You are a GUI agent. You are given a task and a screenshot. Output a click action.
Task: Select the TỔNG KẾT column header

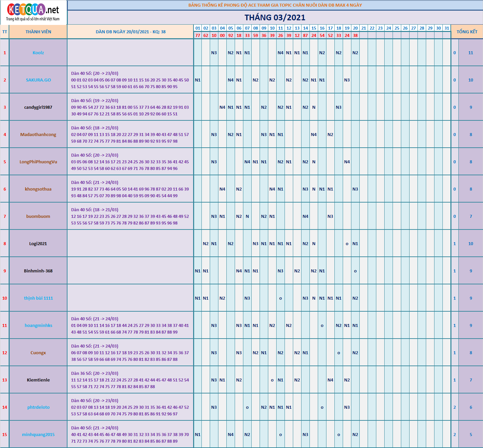coord(467,32)
